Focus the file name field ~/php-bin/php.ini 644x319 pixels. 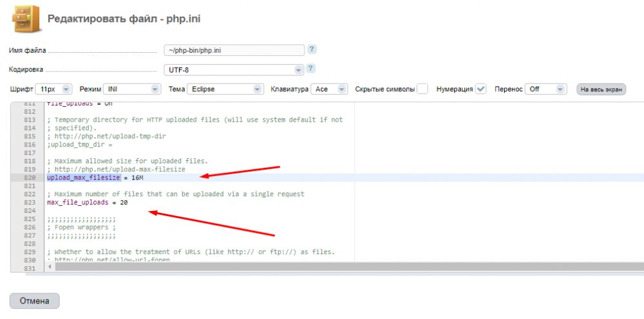point(234,50)
